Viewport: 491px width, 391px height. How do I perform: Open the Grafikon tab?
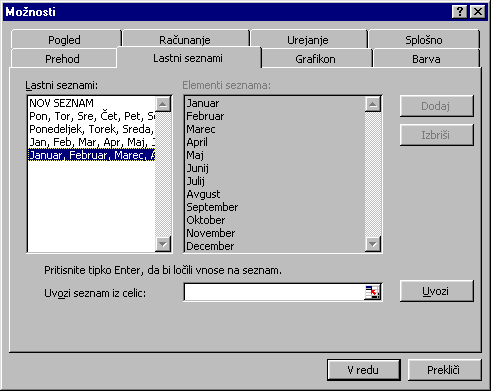pos(315,59)
